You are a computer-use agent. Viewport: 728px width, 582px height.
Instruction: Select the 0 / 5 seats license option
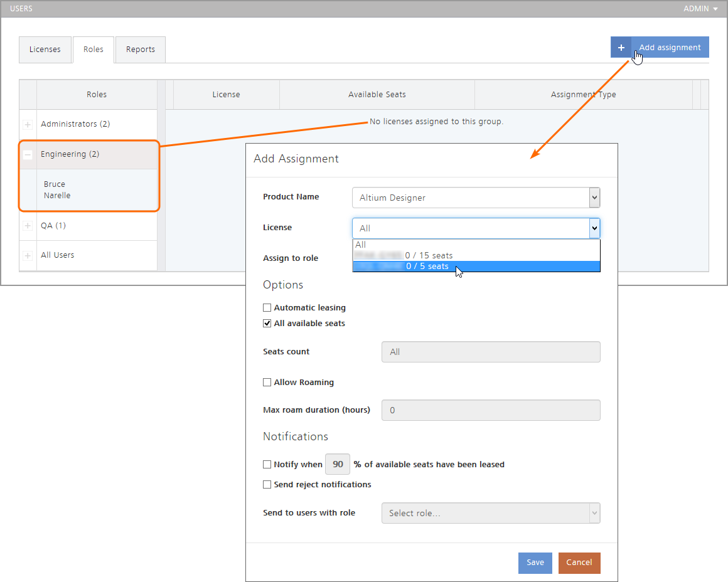pos(427,267)
